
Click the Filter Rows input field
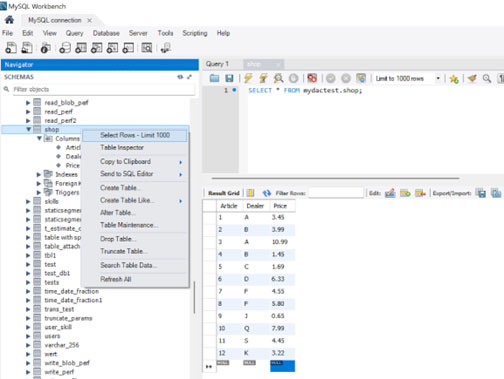coord(336,193)
